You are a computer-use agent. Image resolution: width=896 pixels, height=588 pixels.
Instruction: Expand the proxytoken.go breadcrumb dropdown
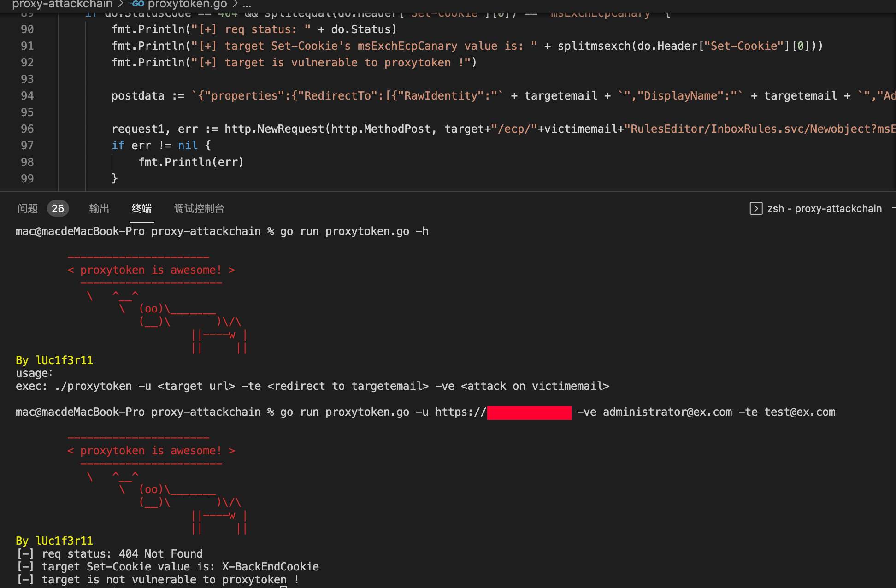click(x=187, y=4)
